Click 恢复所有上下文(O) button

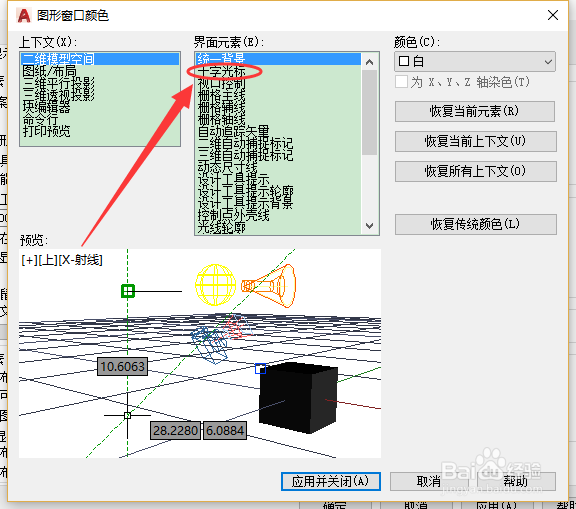tap(476, 172)
